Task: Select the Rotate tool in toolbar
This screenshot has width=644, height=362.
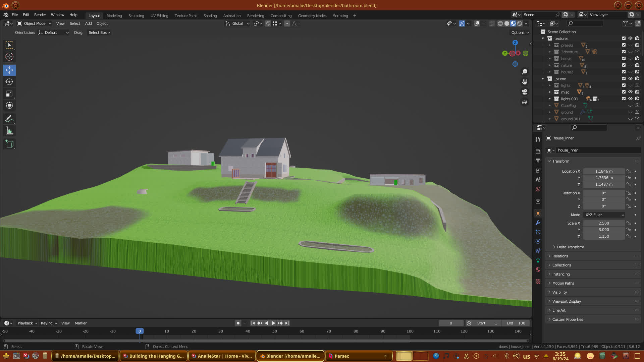Action: tap(9, 82)
